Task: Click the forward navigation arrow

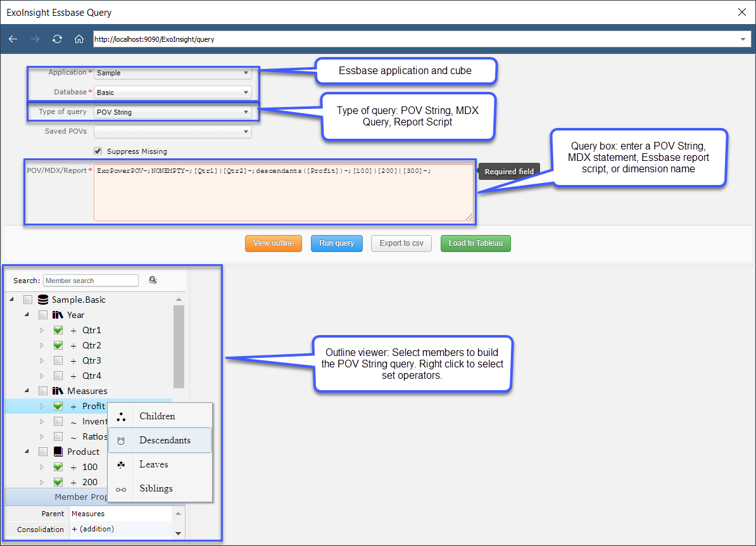Action: click(35, 39)
